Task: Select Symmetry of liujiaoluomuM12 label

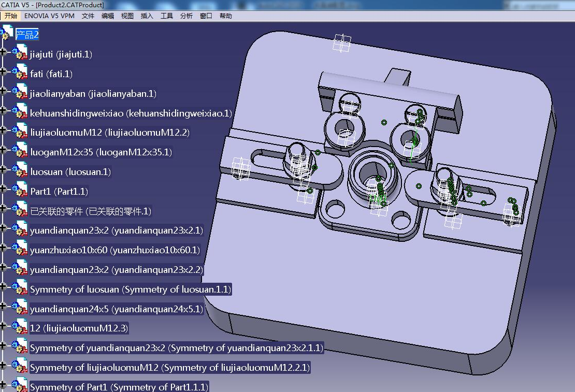Action: coord(170,368)
